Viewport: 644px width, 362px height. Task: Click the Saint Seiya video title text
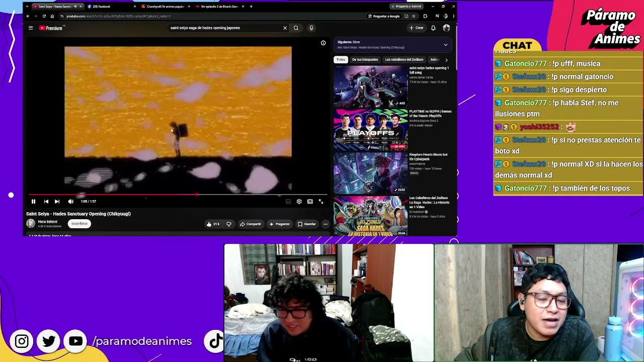pyautogui.click(x=78, y=214)
